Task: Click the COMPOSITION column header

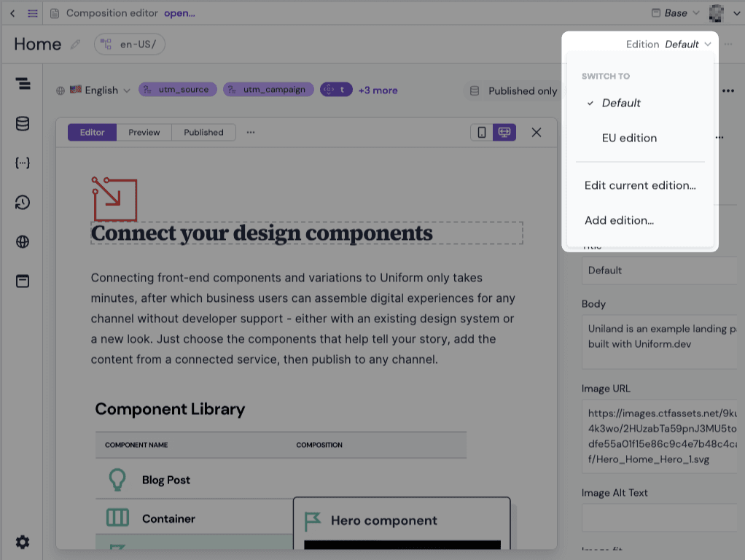Action: pos(319,445)
